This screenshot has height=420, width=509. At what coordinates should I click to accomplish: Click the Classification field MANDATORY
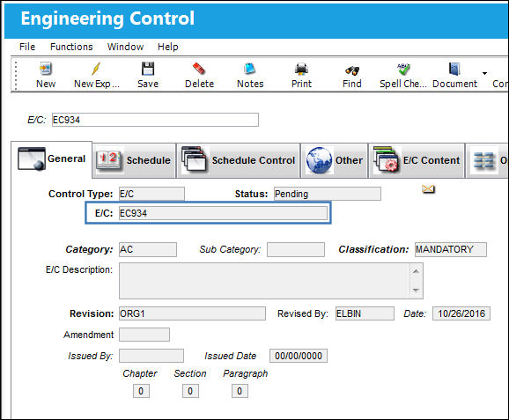click(451, 249)
